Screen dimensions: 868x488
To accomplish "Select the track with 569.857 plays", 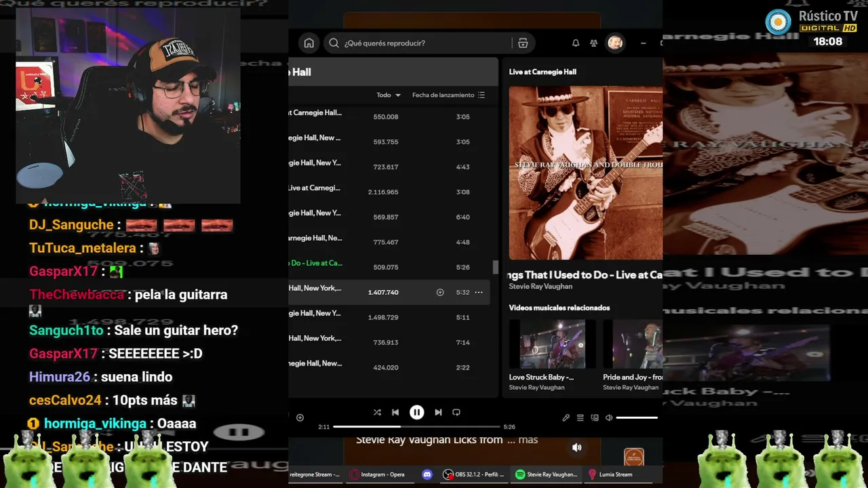I will pyautogui.click(x=389, y=218).
